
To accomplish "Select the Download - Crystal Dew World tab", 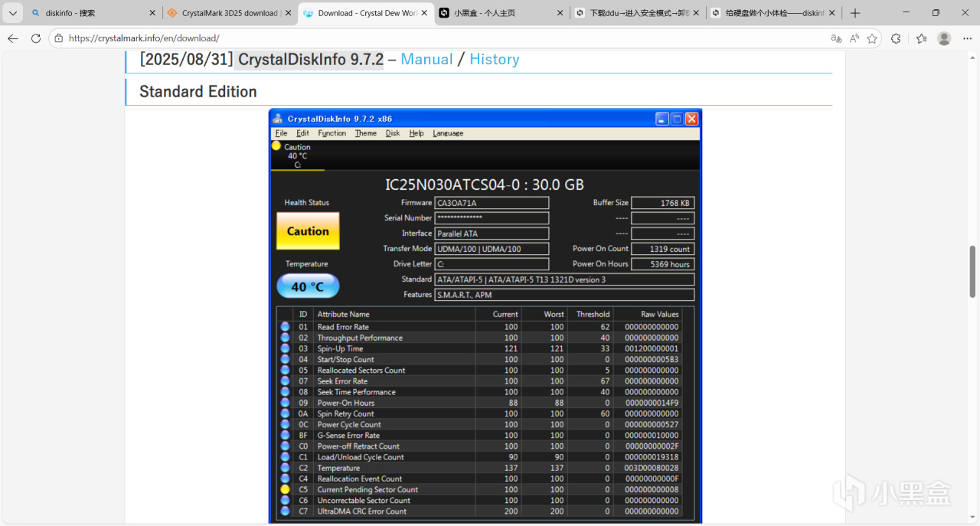I will 365,13.
